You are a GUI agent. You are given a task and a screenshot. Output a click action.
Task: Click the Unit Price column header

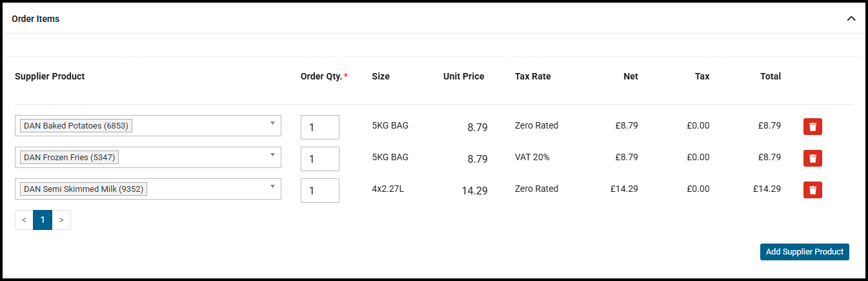point(463,76)
